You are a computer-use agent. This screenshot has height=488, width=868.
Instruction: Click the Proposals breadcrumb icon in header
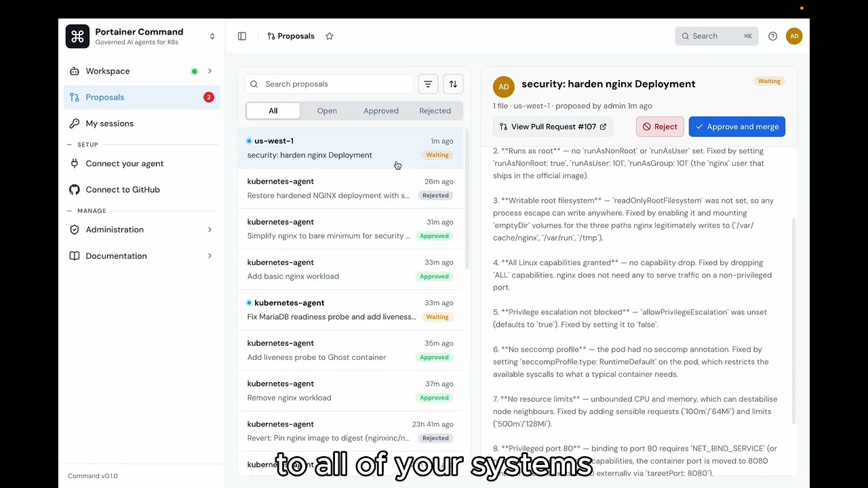pos(271,37)
